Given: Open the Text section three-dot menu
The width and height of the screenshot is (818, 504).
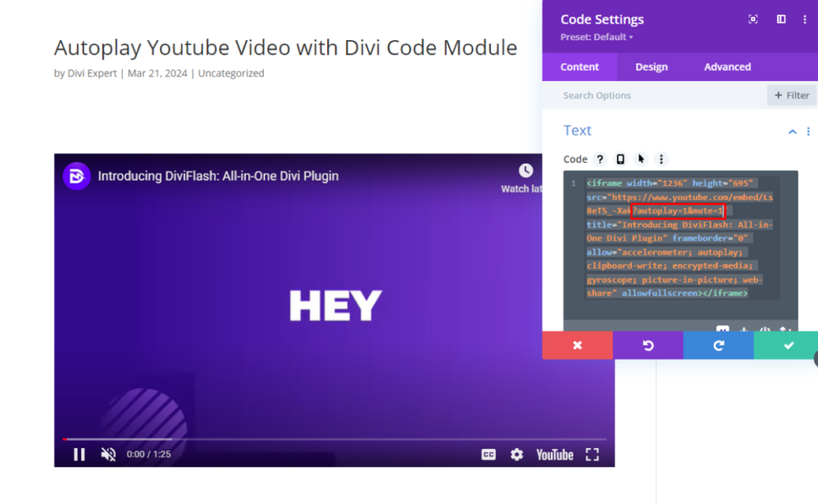Looking at the screenshot, I should [x=808, y=131].
